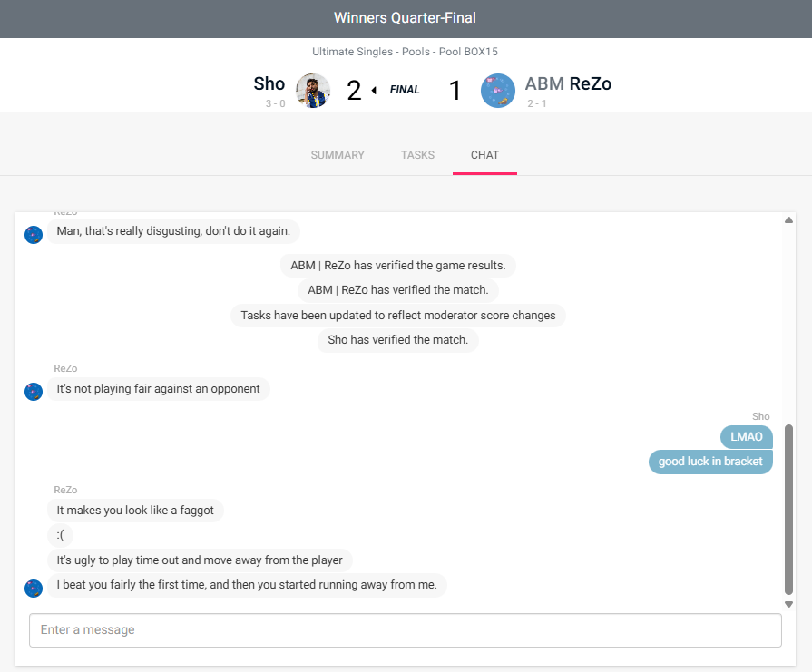Click Sho's 'good luck in bracket' bubble

[x=710, y=462]
